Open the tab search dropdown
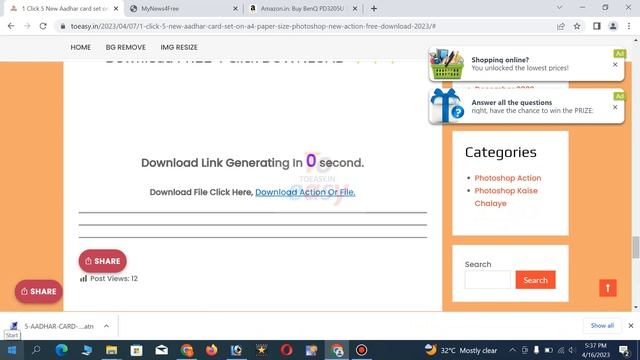The width and height of the screenshot is (640, 360). [x=560, y=7]
